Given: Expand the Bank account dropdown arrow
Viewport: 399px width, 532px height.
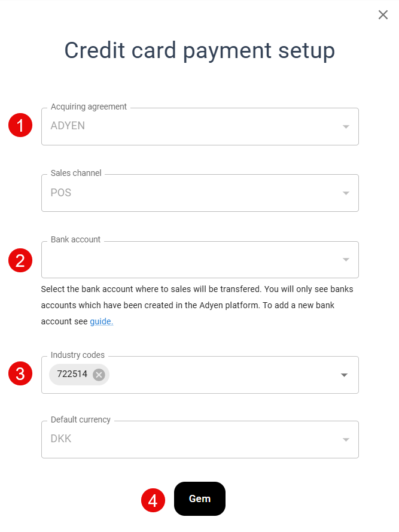Looking at the screenshot, I should (345, 260).
